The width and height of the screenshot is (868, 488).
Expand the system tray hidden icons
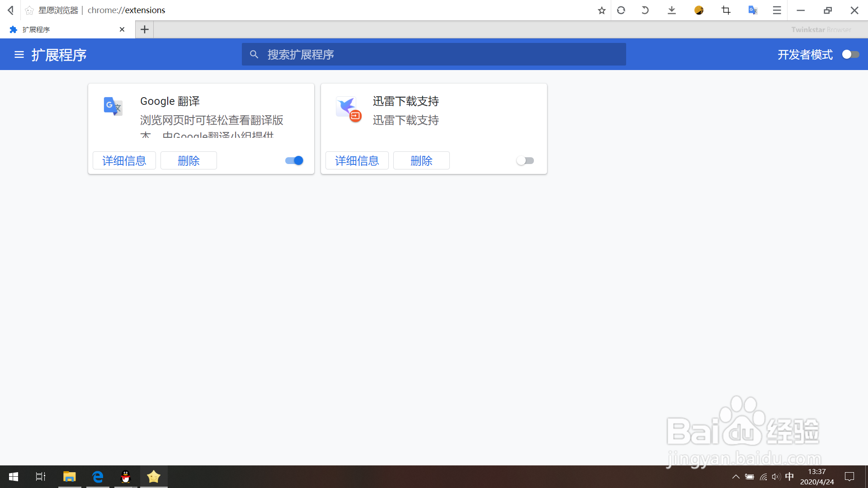coord(736,477)
